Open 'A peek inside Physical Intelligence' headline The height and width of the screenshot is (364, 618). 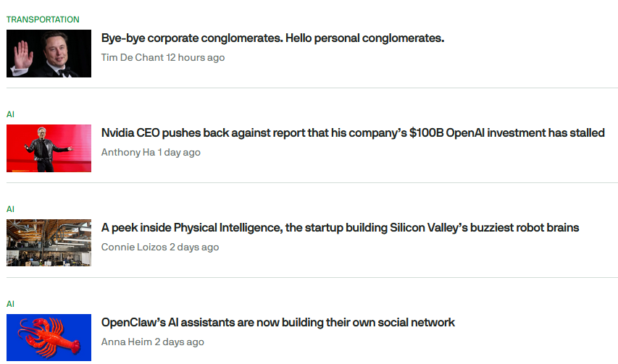coord(340,228)
